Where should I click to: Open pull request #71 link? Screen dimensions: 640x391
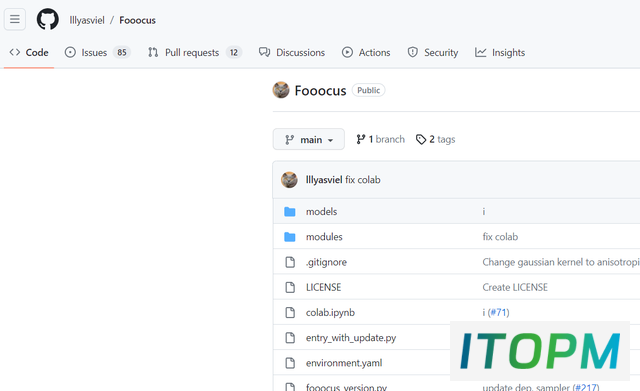[x=498, y=313]
